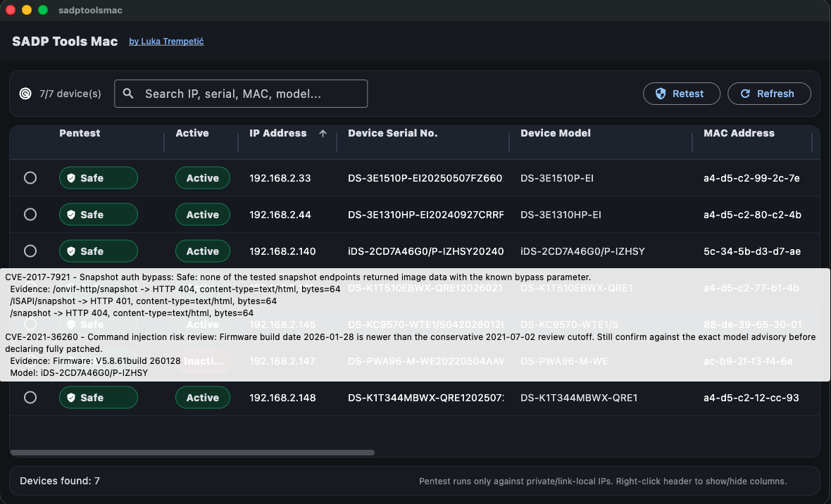Sort by the IP Address column header
Screen dimensions: 831x504
click(x=277, y=133)
